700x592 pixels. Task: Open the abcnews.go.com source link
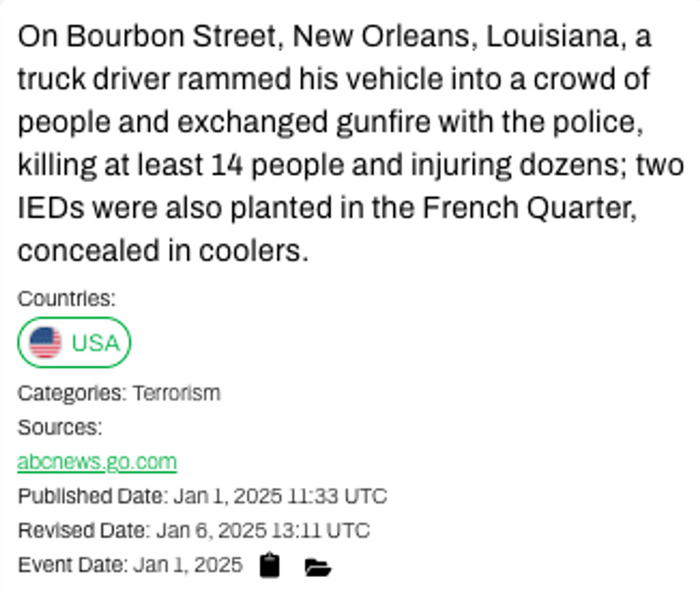click(97, 462)
